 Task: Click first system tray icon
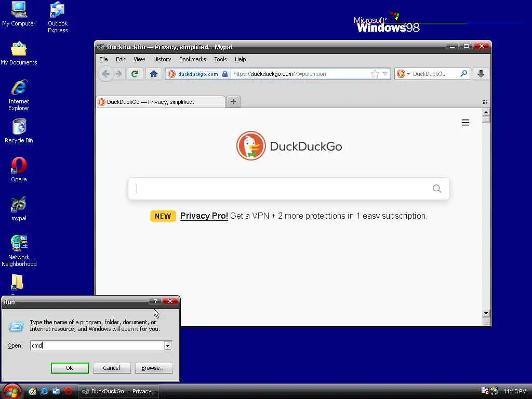pyautogui.click(x=485, y=391)
